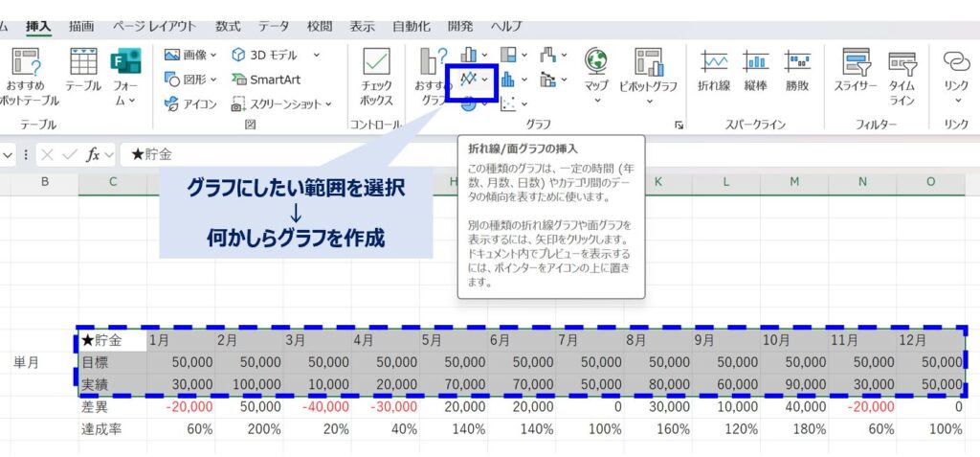The image size is (980, 457).
Task: Select the 100,000 cell in 実績 row
Action: pos(249,384)
